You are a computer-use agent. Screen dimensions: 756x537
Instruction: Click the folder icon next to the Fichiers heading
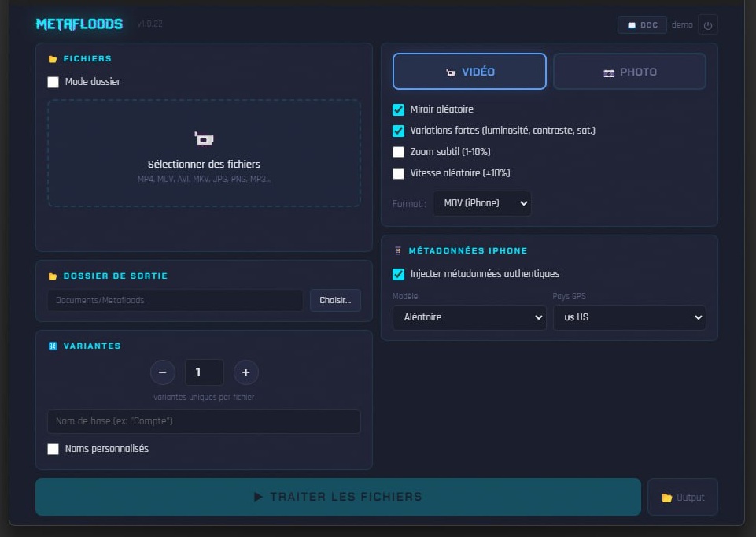pos(52,58)
